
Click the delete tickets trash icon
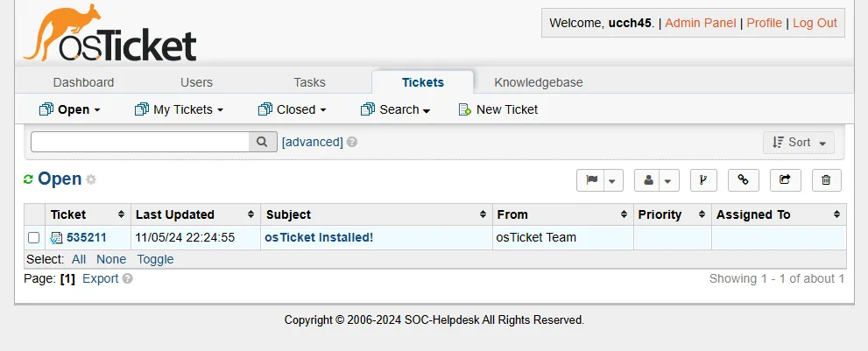coord(826,180)
